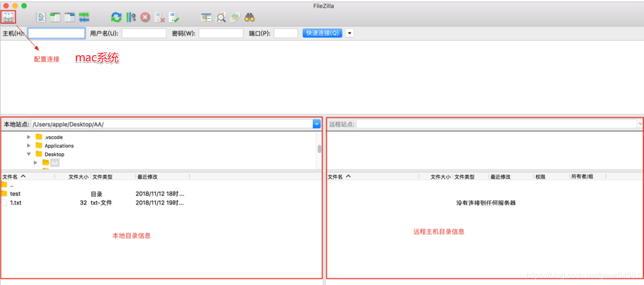Toggle synchronized browsing icon
This screenshot has height=285, width=644.
[235, 17]
